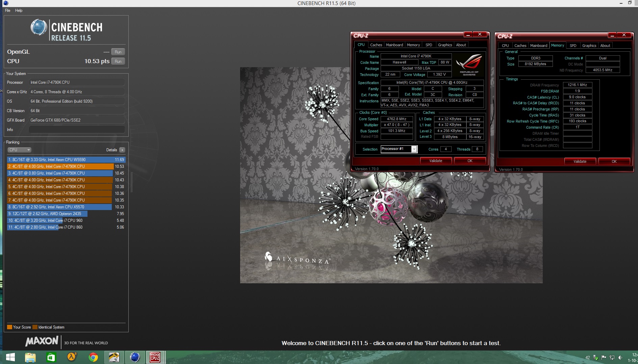Click OK in the CPU-Z Processor window
638x364 pixels.
pyautogui.click(x=470, y=161)
